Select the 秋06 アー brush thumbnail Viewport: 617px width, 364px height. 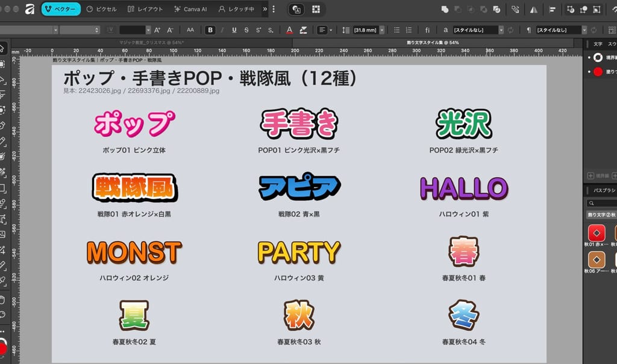(597, 260)
